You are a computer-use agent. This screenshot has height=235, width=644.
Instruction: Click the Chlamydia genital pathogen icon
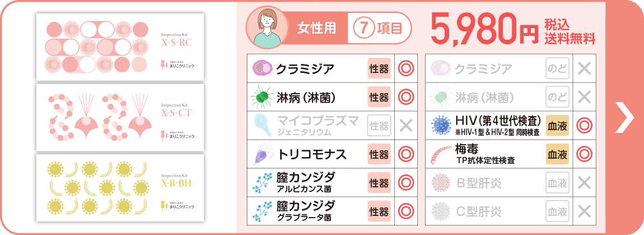(x=261, y=68)
